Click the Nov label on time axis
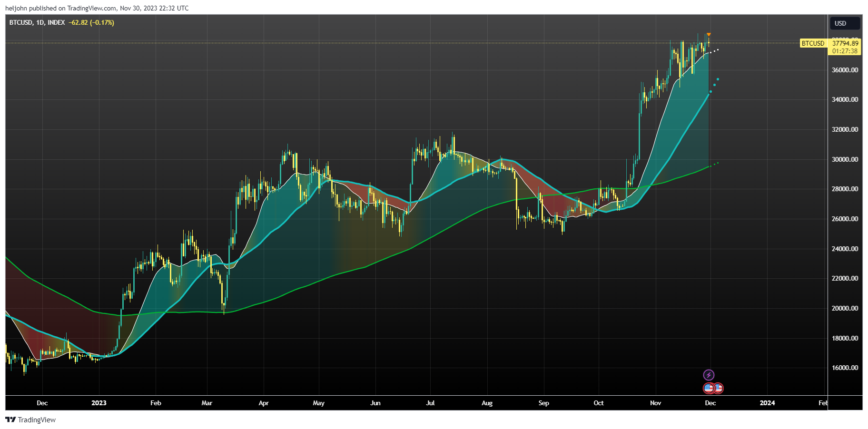Viewport: 868px width, 429px height. (655, 403)
